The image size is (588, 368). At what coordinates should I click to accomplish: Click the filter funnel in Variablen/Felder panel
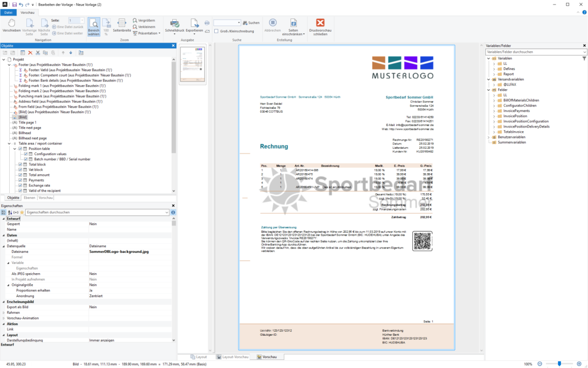coord(584,58)
